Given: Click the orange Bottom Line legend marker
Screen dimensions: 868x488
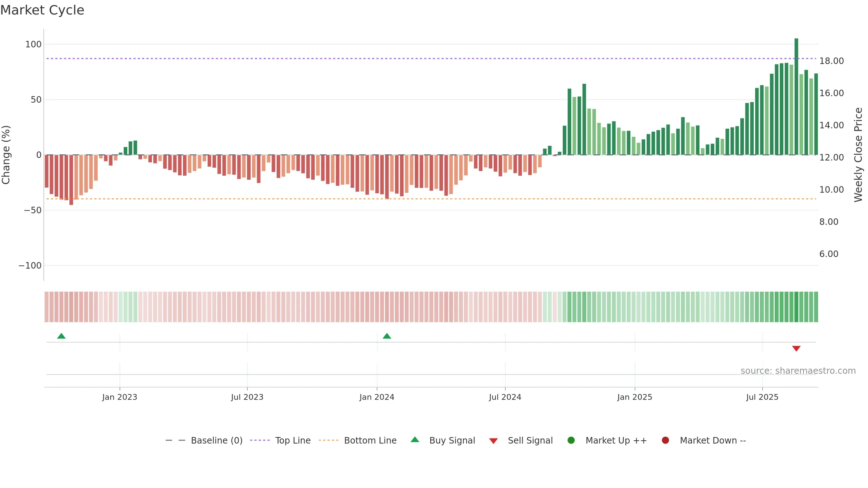Looking at the screenshot, I should (328, 440).
